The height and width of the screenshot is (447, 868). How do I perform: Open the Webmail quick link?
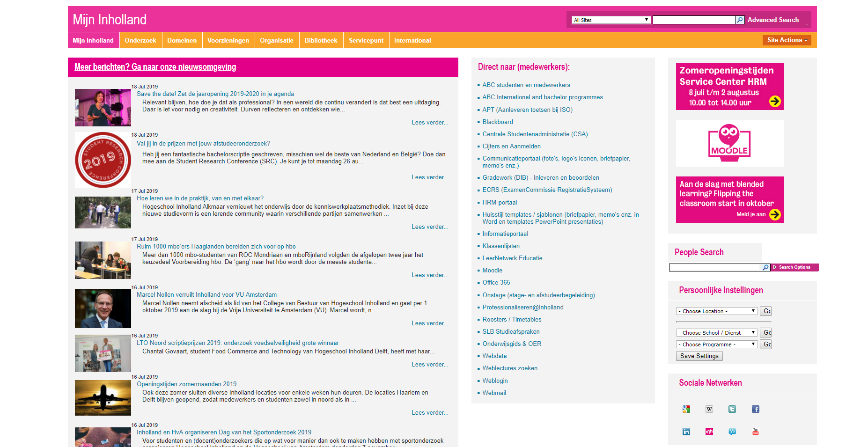click(x=494, y=393)
